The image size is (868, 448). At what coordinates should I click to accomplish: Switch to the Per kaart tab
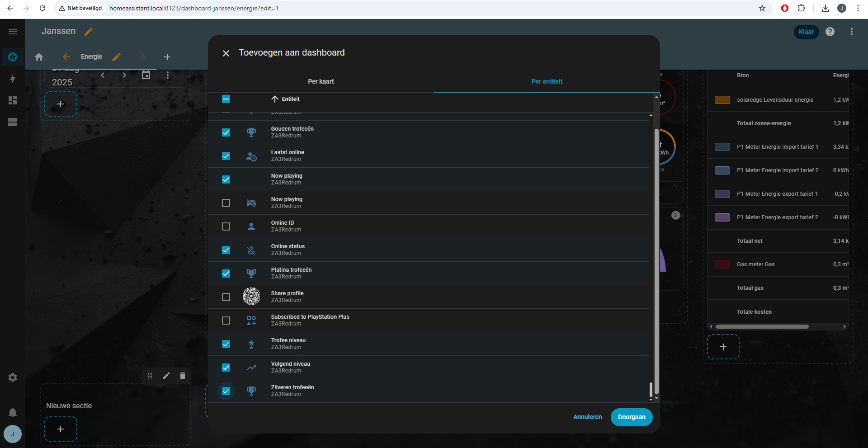coord(321,81)
